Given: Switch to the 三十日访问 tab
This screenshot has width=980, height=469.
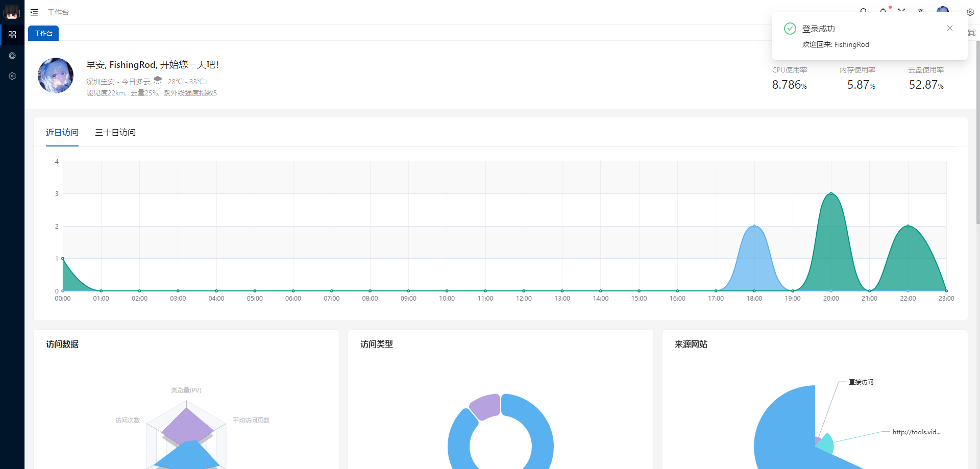Looking at the screenshot, I should pos(115,133).
